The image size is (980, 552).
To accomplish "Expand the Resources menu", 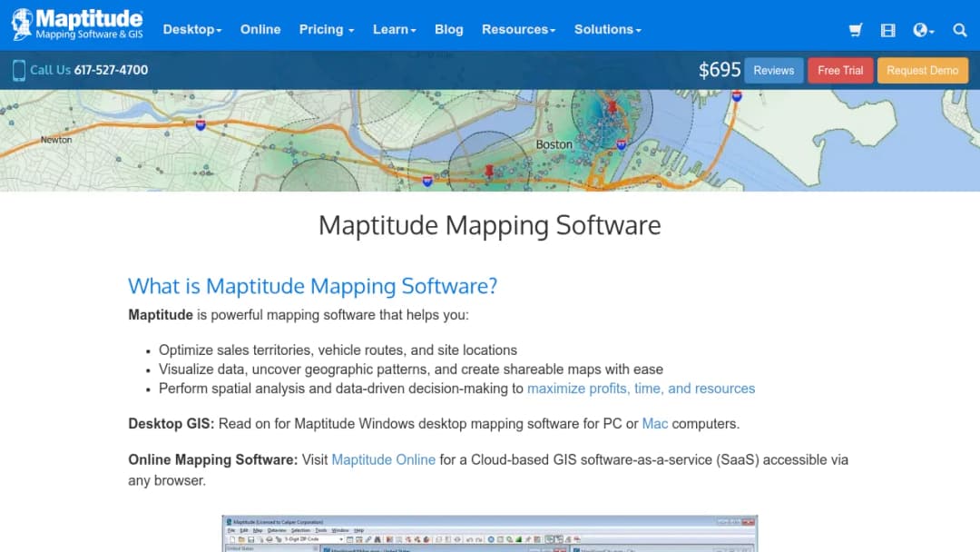I will pos(518,29).
